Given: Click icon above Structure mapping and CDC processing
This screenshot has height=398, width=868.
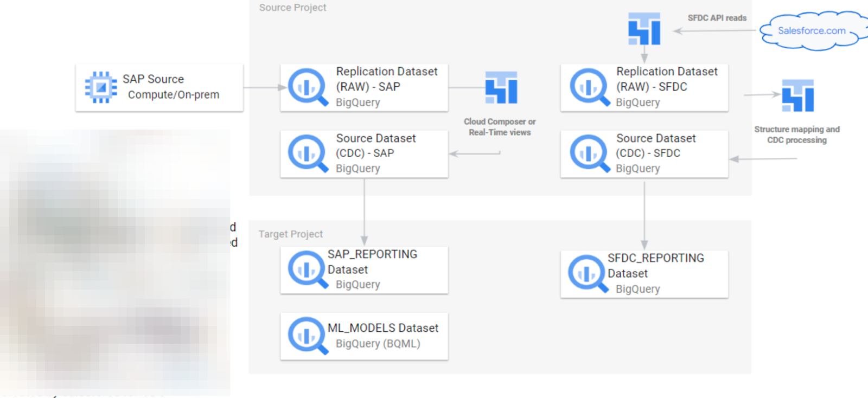Looking at the screenshot, I should [797, 95].
